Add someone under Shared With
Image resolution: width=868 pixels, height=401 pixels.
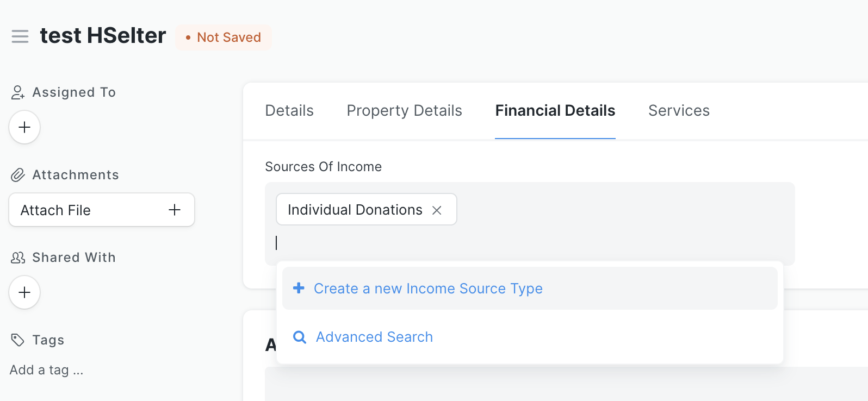click(24, 292)
